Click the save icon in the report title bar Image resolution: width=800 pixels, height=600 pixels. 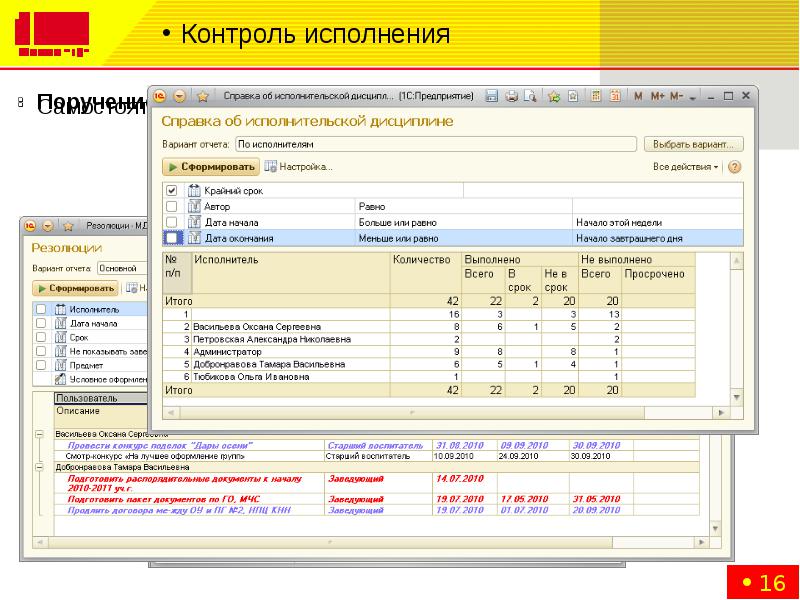(491, 96)
